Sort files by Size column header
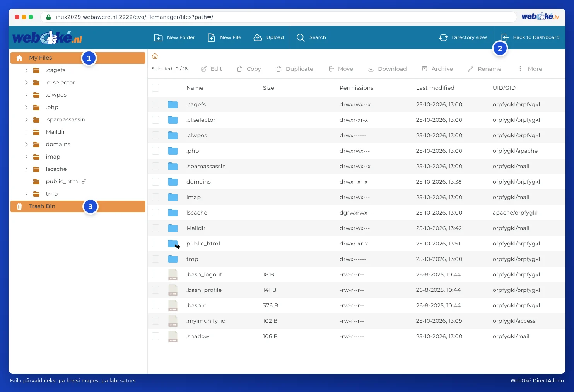The height and width of the screenshot is (392, 574). [268, 88]
